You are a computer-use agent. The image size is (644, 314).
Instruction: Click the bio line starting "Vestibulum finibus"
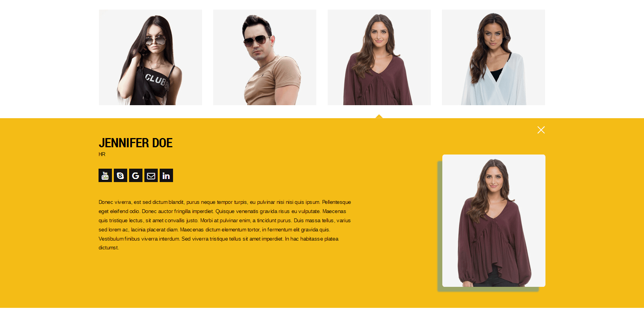coord(218,239)
